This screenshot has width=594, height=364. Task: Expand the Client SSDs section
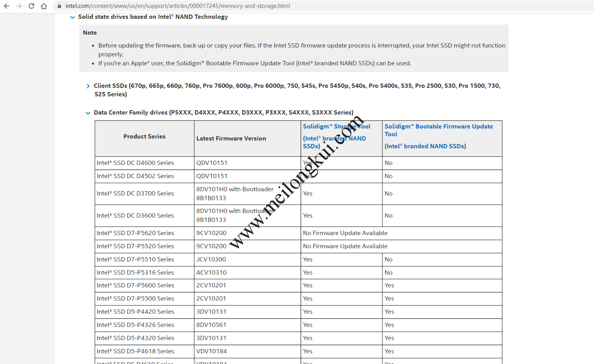tap(88, 86)
